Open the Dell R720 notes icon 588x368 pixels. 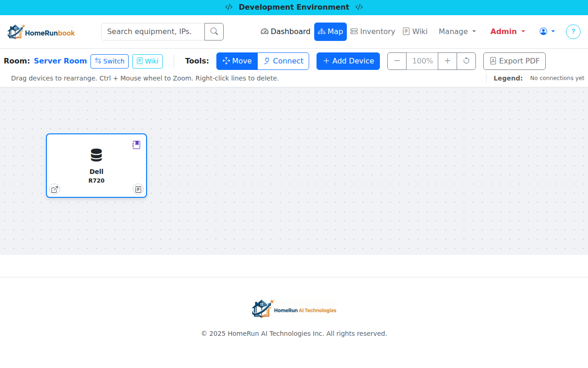click(x=138, y=189)
